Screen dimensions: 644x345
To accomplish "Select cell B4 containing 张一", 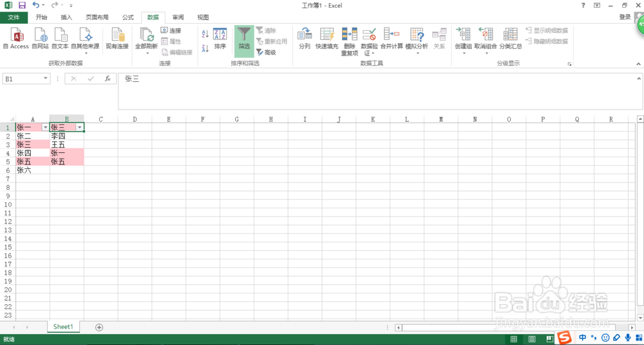I will (x=67, y=153).
